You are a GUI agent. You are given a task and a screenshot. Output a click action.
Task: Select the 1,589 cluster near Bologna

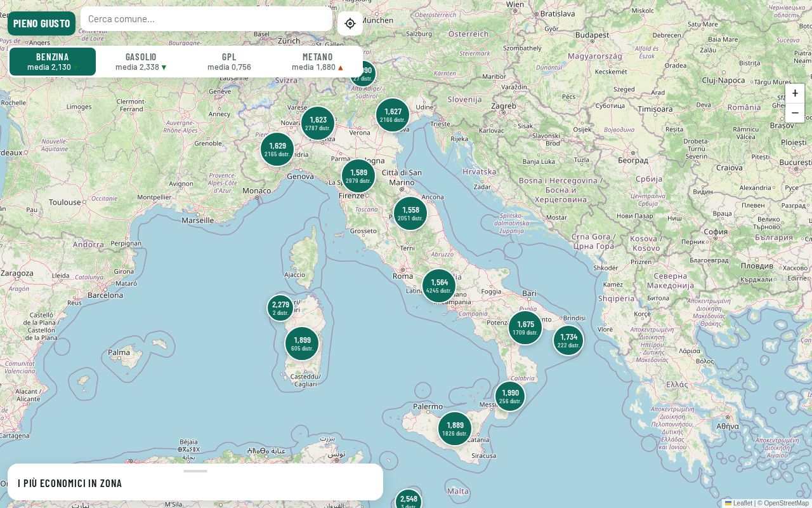click(x=358, y=176)
